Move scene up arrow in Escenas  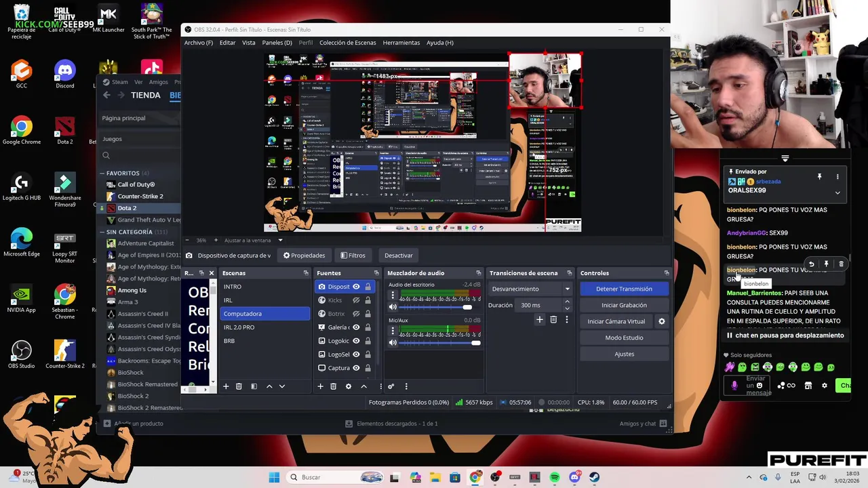click(269, 386)
